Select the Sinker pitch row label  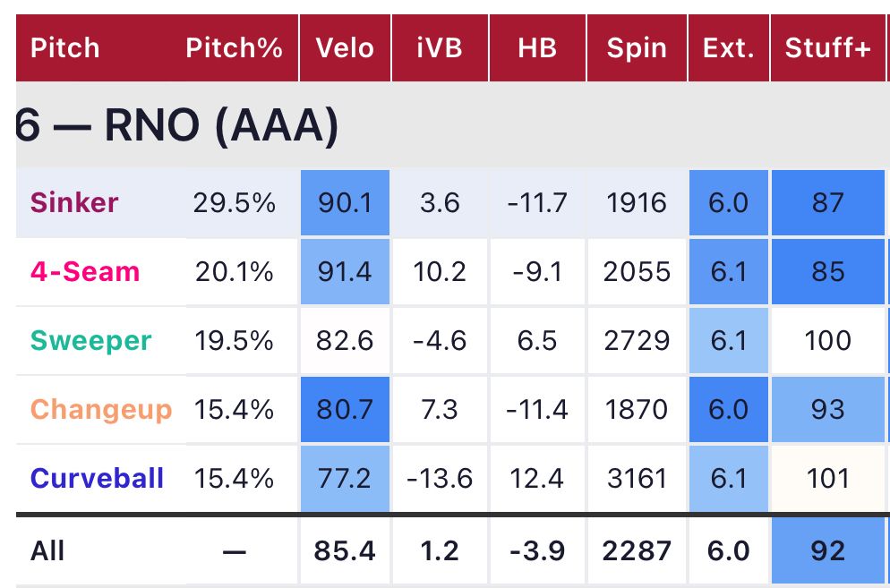point(74,202)
